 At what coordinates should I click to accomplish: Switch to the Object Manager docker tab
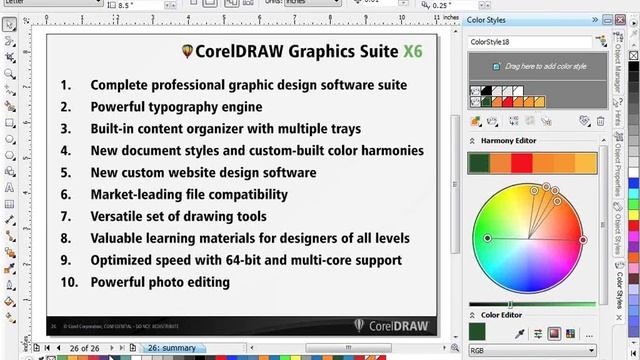(x=618, y=62)
